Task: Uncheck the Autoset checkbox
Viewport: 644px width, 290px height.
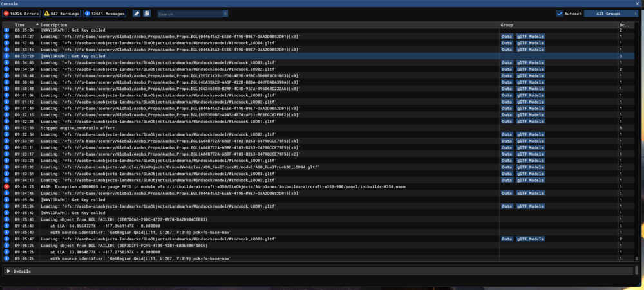Action: click(560, 14)
